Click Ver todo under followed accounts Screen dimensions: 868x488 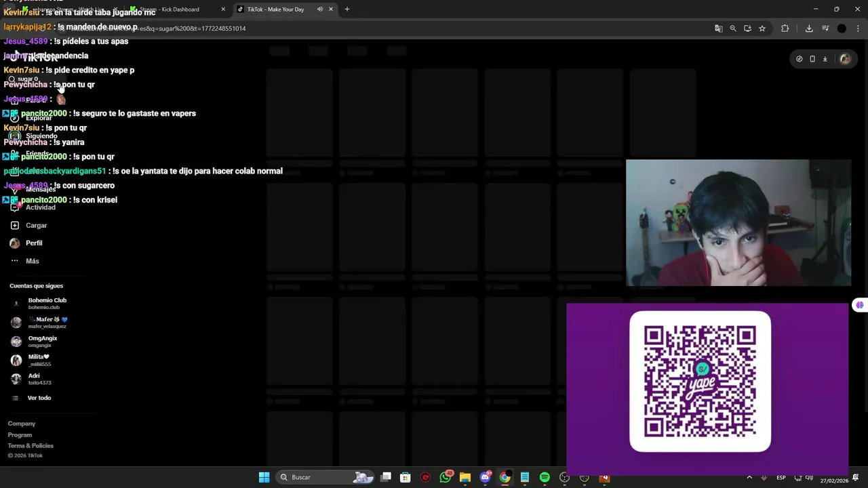coord(39,398)
